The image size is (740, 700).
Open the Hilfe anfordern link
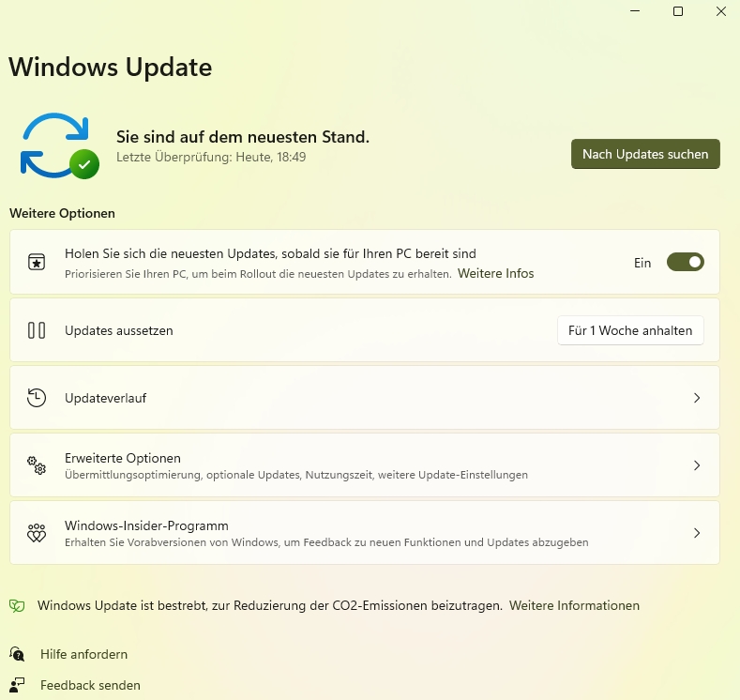tap(83, 654)
